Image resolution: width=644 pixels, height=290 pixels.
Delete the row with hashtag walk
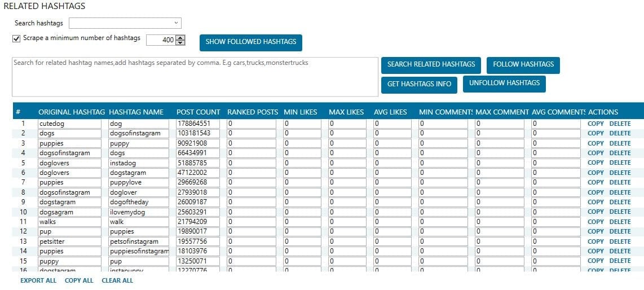(x=620, y=222)
